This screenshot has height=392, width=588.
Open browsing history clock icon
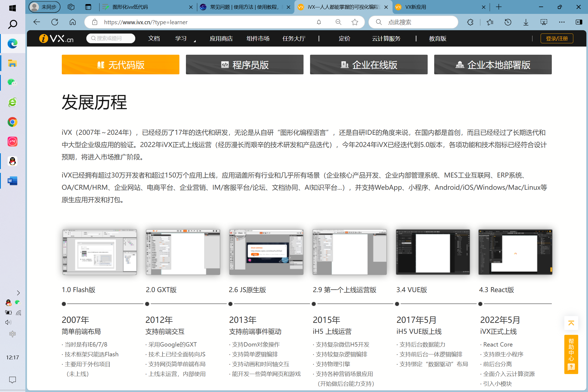(508, 22)
